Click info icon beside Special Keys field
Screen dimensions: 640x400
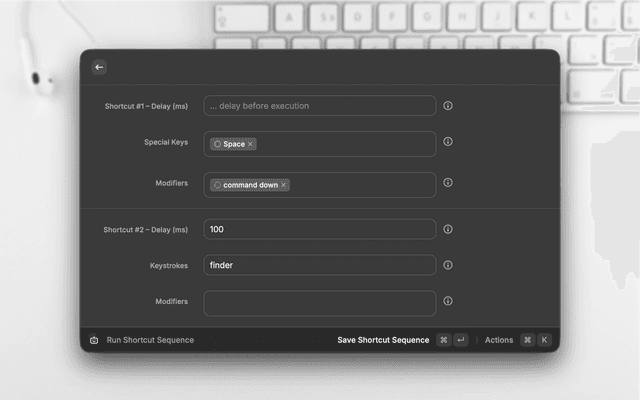[x=448, y=142]
